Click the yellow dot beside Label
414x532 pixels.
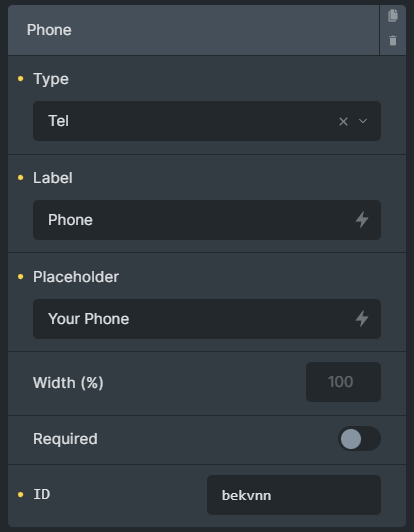pos(20,177)
